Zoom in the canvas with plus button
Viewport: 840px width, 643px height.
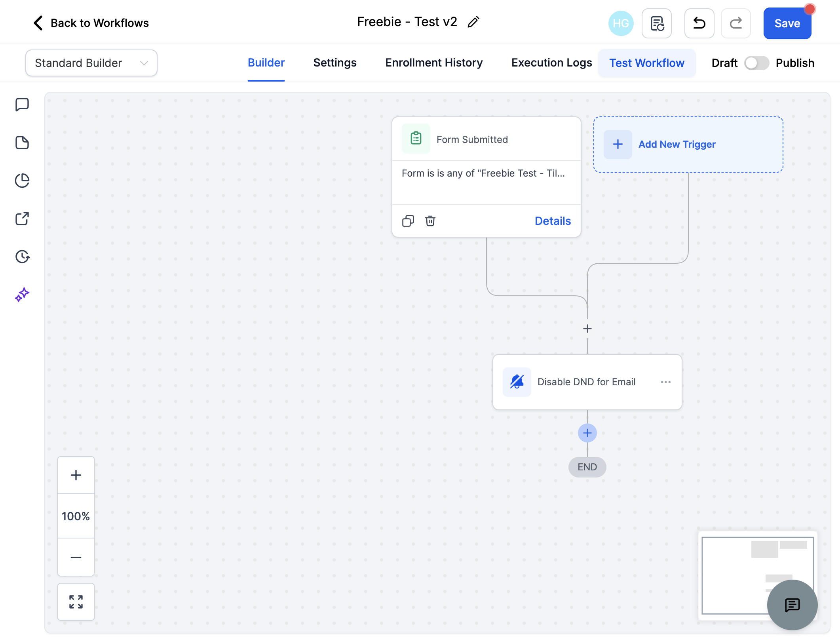point(76,475)
